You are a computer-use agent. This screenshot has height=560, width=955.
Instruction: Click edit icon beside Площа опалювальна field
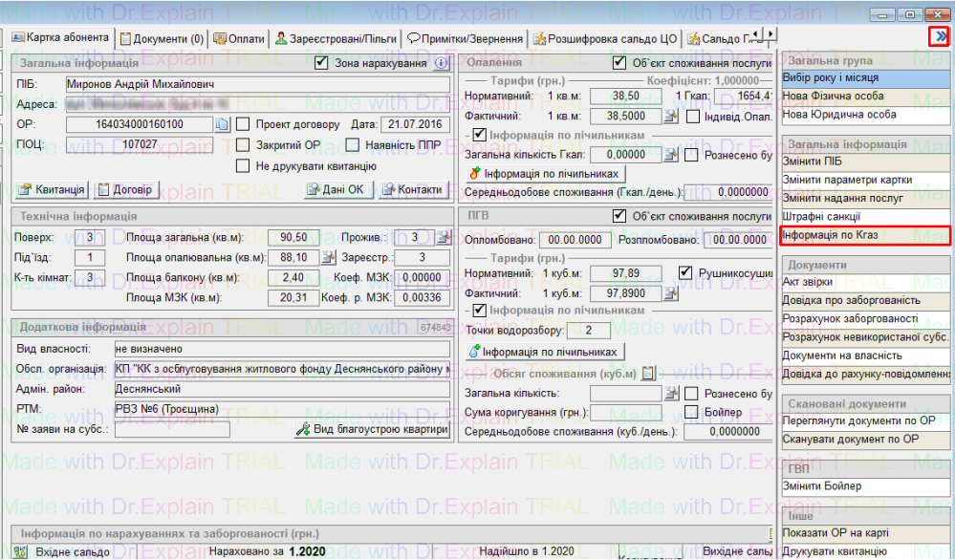pos(328,257)
